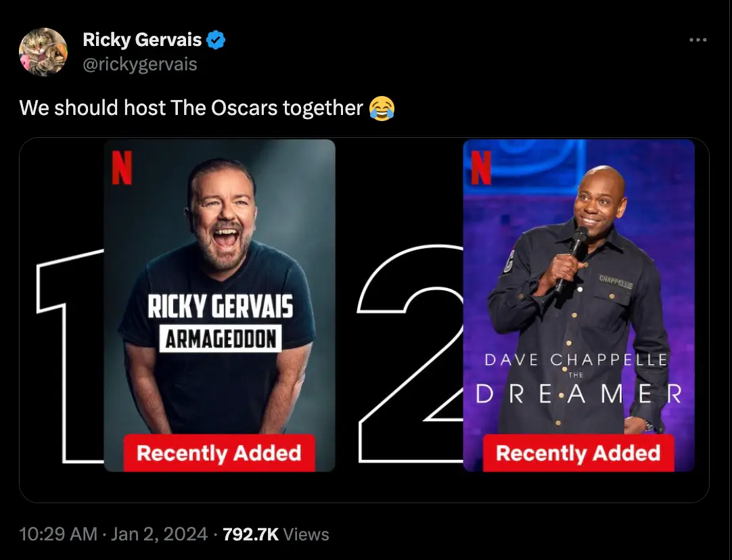Click the DREAMER title text
Image resolution: width=732 pixels, height=560 pixels.
578,394
